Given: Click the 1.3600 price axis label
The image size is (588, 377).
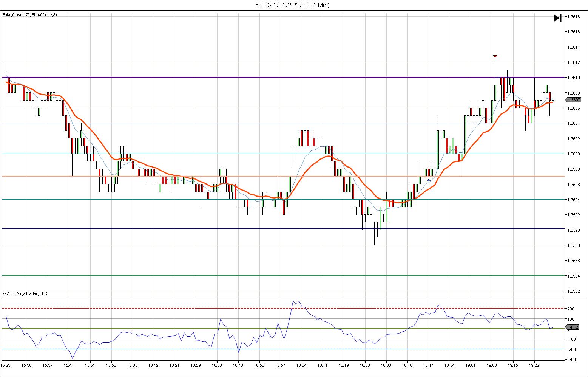Looking at the screenshot, I should click(x=574, y=154).
